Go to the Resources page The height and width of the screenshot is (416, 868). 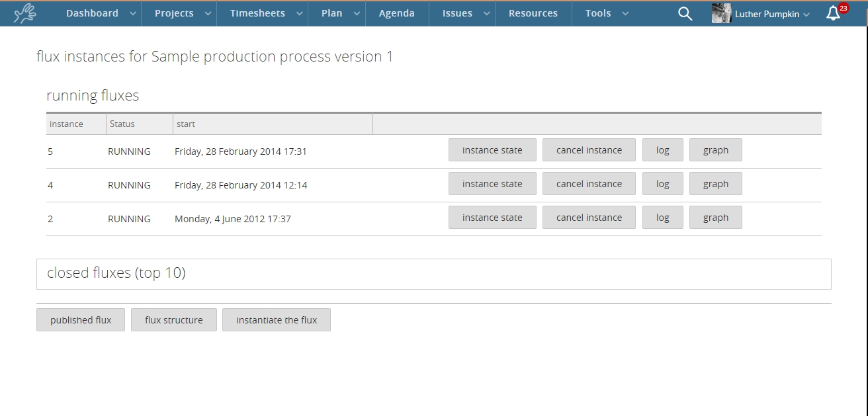(x=533, y=13)
